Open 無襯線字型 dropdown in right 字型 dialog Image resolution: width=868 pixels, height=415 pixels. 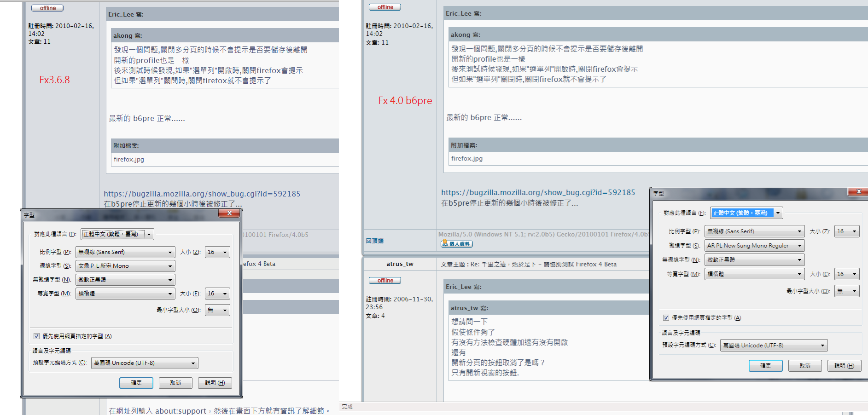754,260
